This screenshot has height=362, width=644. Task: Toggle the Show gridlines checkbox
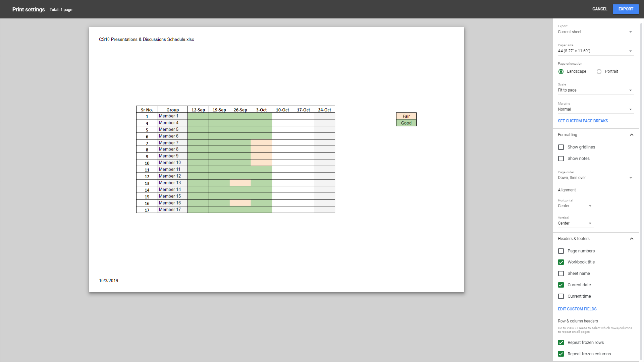pyautogui.click(x=561, y=147)
